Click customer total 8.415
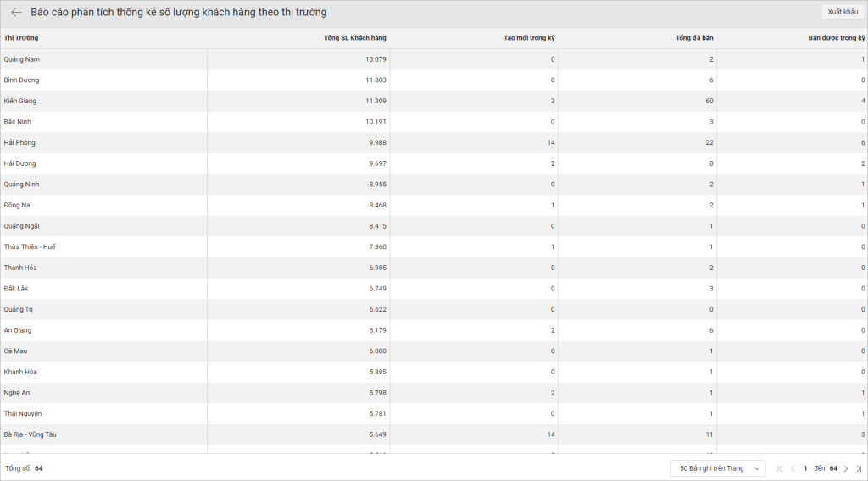This screenshot has width=868, height=481. click(377, 226)
